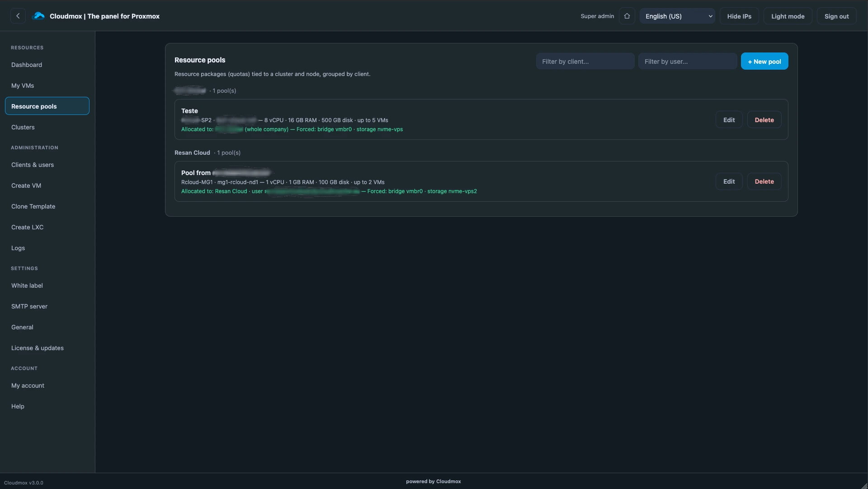
Task: Click the powered by Cloudmox footer
Action: tap(433, 481)
